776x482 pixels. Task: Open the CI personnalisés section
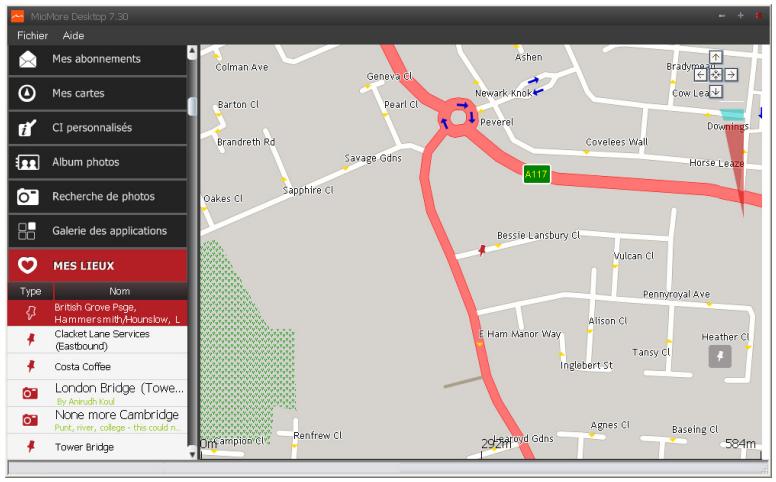point(97,128)
